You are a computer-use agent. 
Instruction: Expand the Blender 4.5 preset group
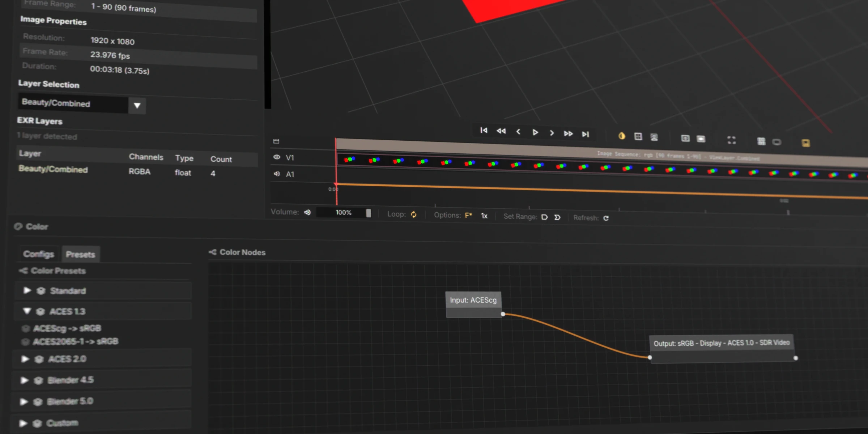tap(25, 380)
